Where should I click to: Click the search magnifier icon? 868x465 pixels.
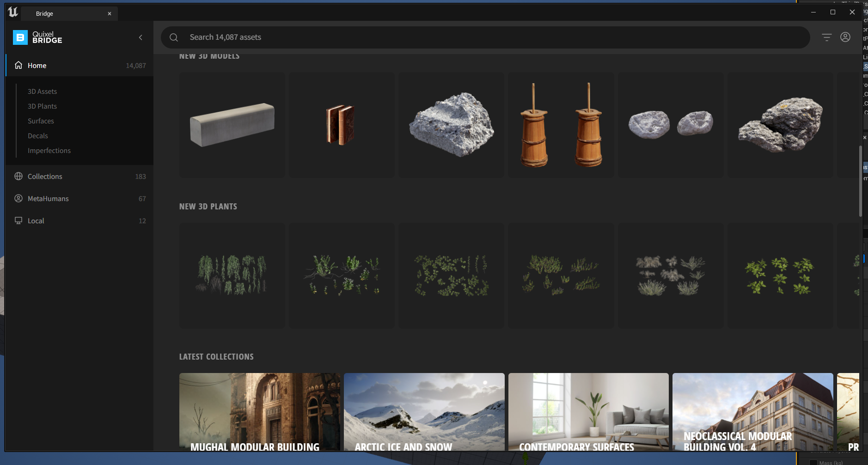point(174,37)
